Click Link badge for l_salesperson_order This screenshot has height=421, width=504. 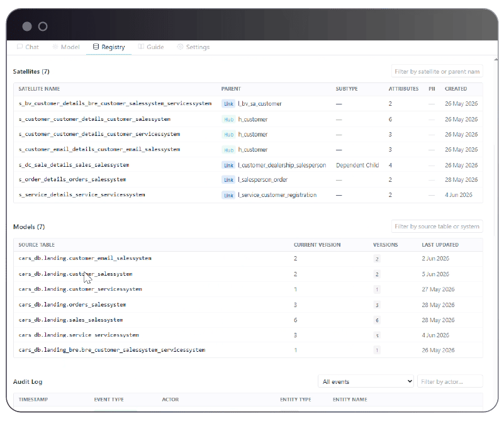tap(228, 180)
